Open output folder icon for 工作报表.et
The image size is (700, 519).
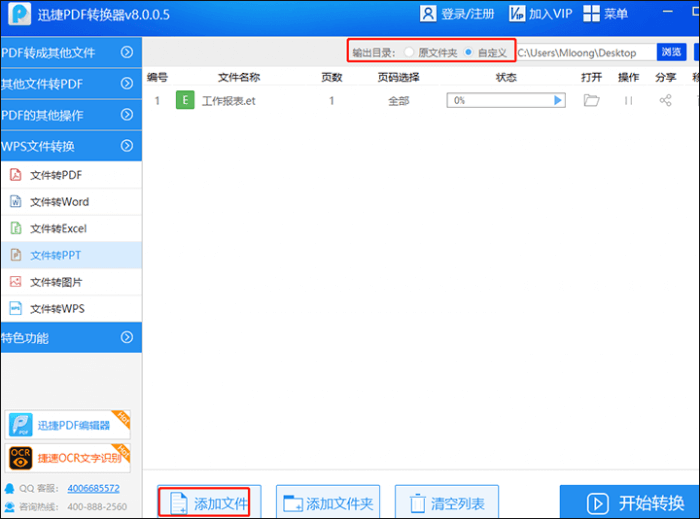pyautogui.click(x=591, y=100)
